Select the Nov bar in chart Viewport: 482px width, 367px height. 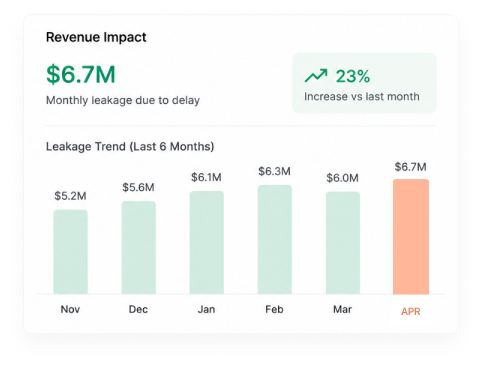pyautogui.click(x=71, y=252)
